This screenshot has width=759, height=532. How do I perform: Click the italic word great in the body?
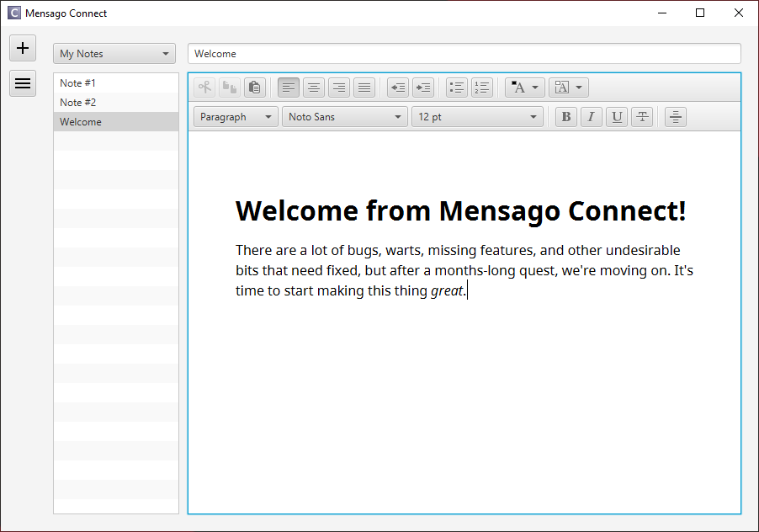point(447,291)
